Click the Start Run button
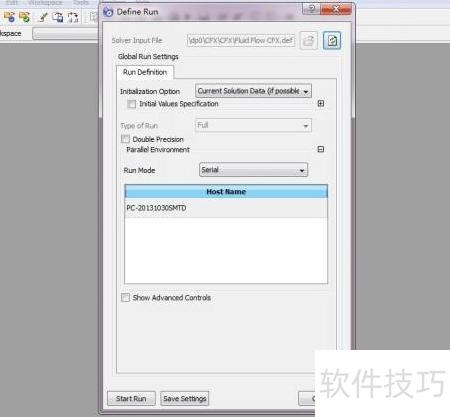The width and height of the screenshot is (450, 417). tap(131, 398)
